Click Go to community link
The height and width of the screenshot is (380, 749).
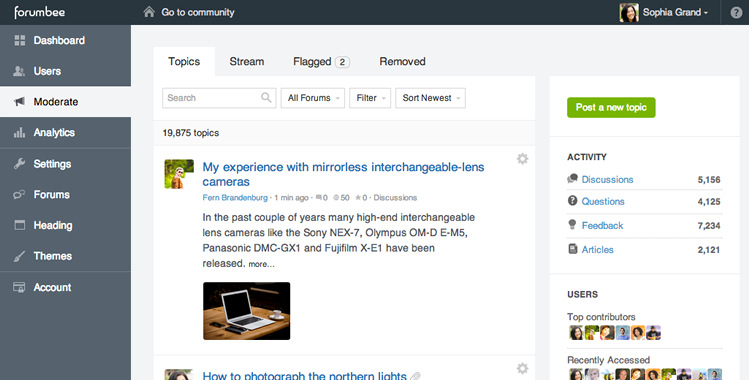[x=198, y=12]
